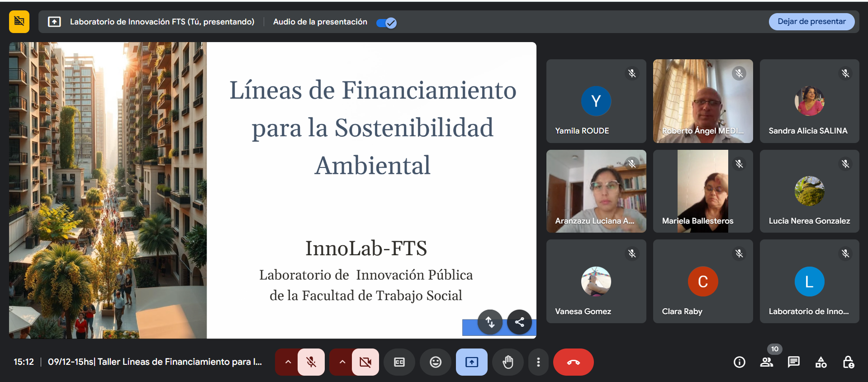Viewport: 868px width, 382px height.
Task: Click muted mic icon on Clara Raby tile
Action: [x=739, y=253]
